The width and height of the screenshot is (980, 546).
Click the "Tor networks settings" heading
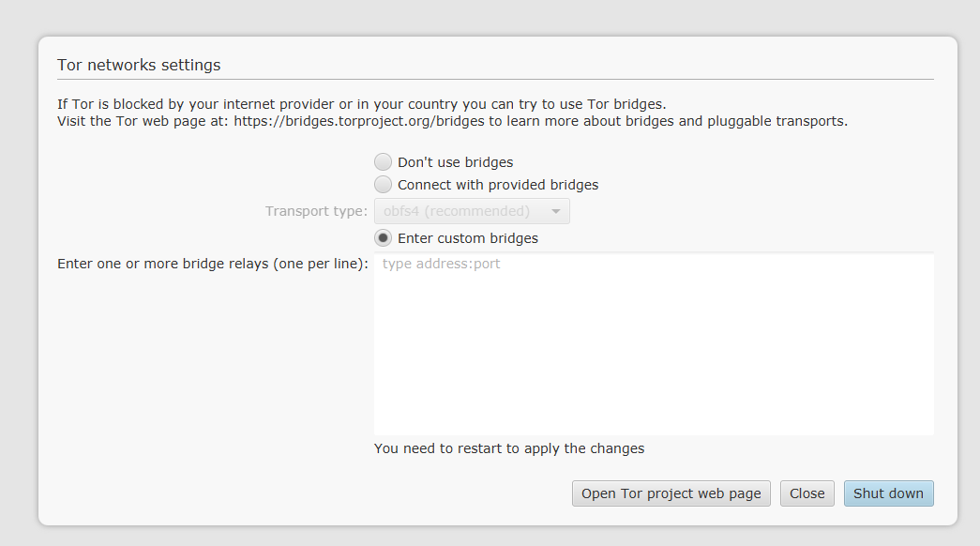139,65
